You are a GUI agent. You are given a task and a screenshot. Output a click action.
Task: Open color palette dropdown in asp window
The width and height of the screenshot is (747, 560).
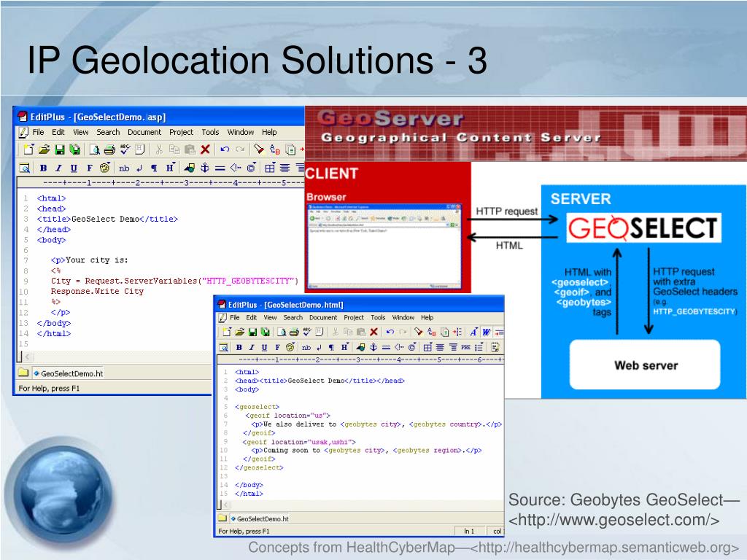105,168
